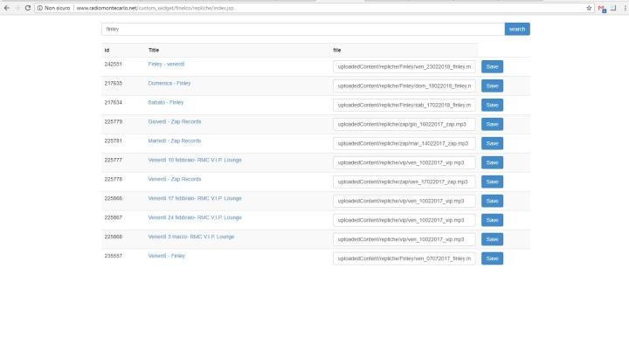Open the Chrome three-dot menu

click(x=623, y=7)
